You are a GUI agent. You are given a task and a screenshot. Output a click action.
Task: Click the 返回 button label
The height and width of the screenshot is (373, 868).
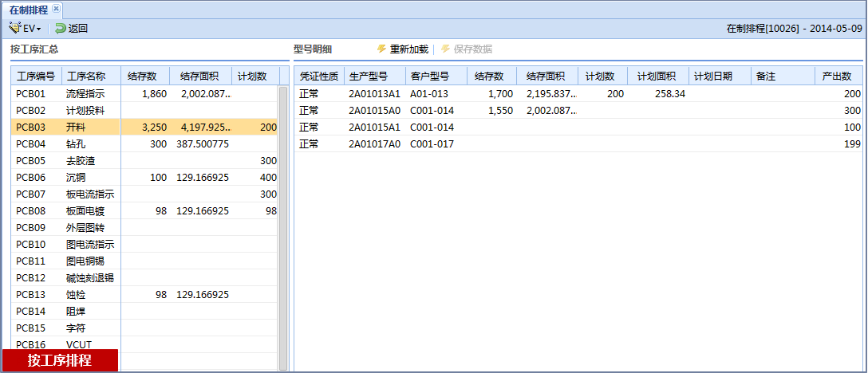click(78, 28)
